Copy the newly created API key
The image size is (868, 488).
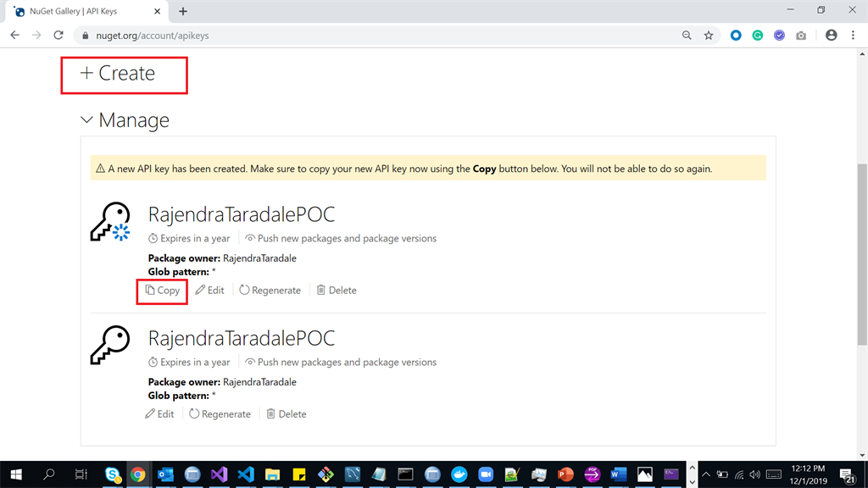[x=163, y=291]
